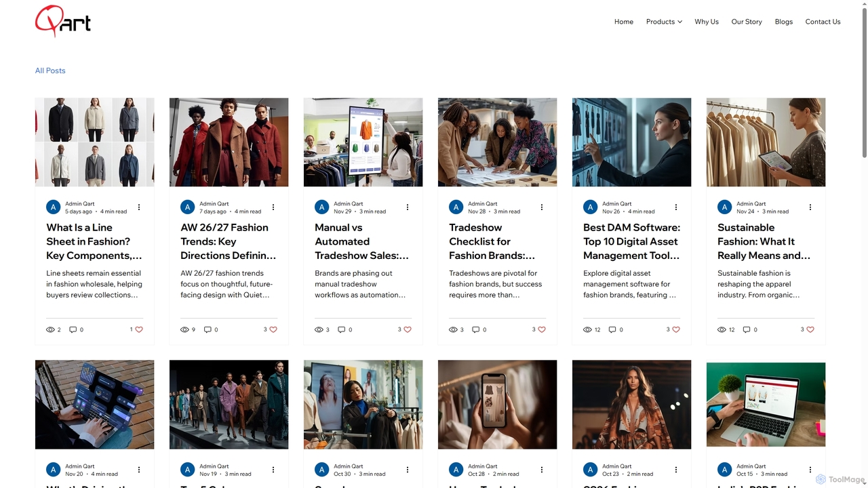Click comment icon on Manual vs Automated post
This screenshot has height=488, width=868.
(344, 329)
